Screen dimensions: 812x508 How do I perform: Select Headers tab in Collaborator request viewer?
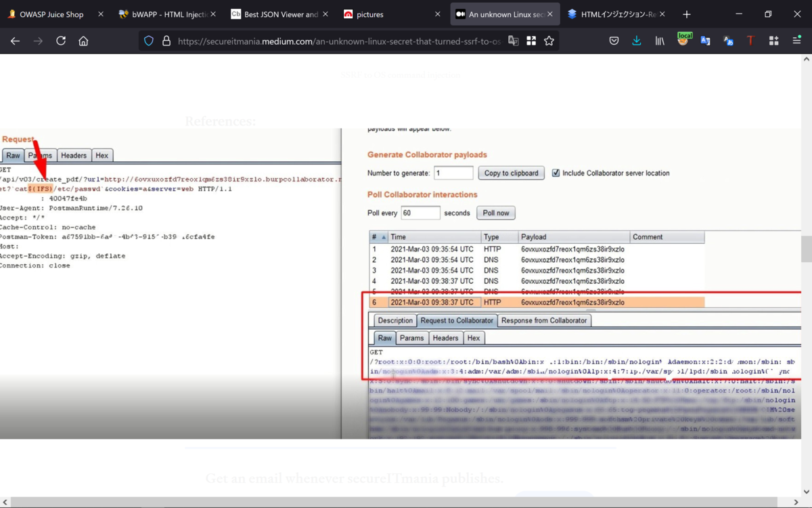pyautogui.click(x=445, y=338)
